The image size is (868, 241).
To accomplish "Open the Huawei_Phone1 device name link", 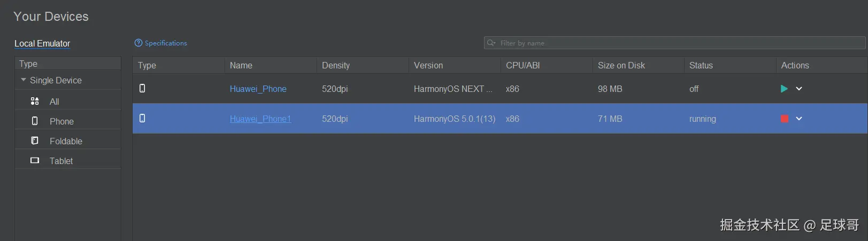I will click(260, 119).
